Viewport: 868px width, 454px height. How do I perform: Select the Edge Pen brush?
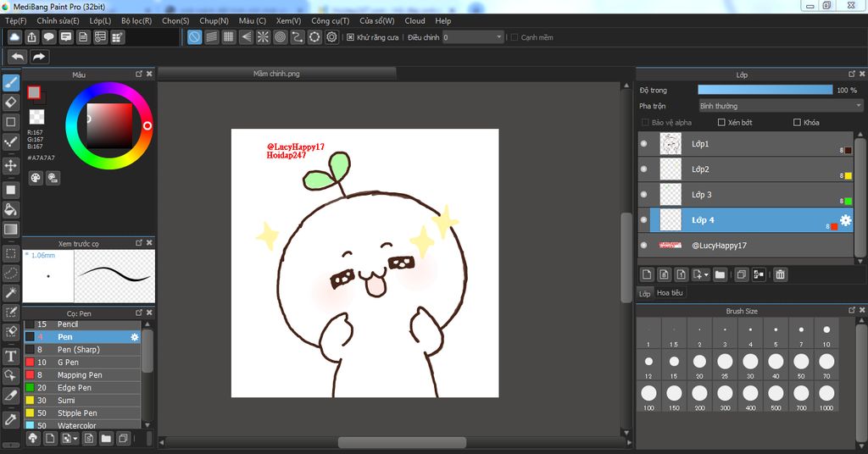pyautogui.click(x=82, y=388)
